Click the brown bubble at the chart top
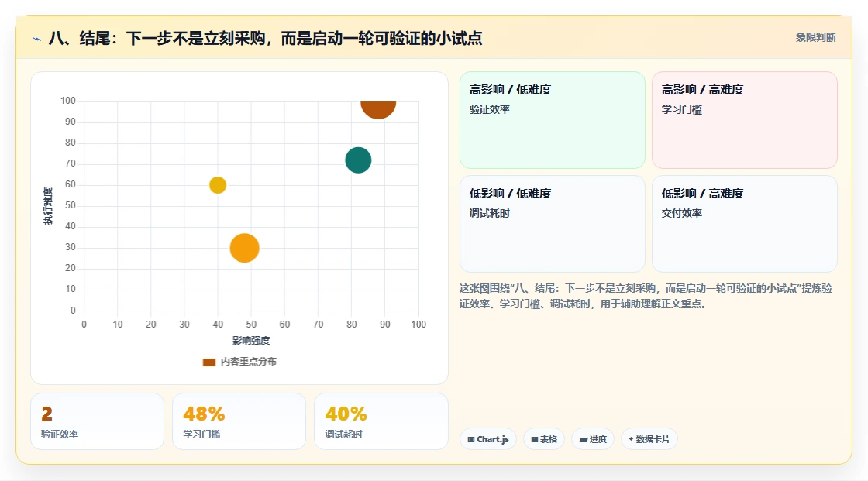Viewport: 868px width, 481px height. click(x=378, y=109)
